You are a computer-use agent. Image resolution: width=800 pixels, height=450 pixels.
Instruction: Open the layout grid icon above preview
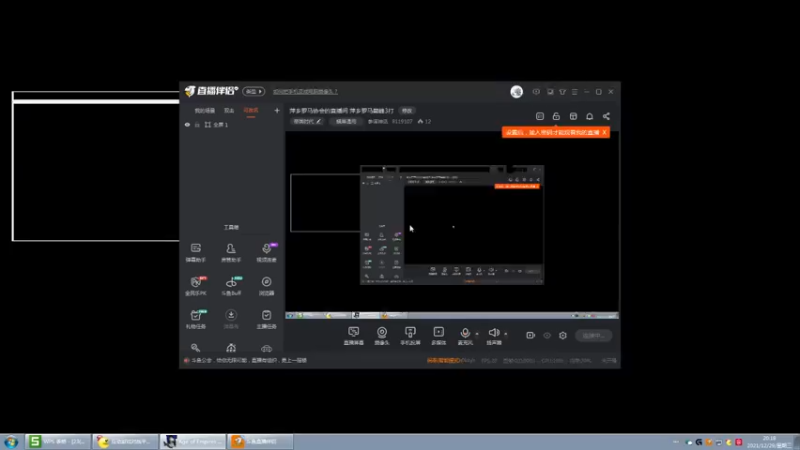click(x=573, y=116)
